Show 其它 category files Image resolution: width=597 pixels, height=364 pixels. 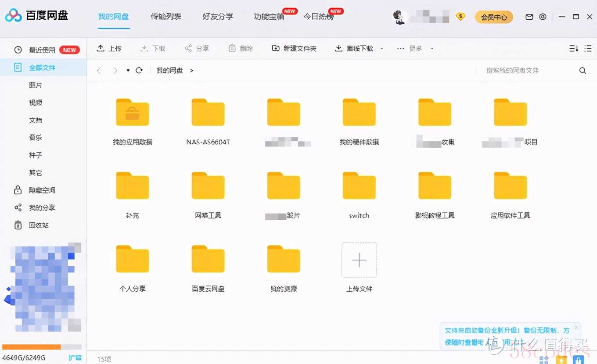coord(36,173)
